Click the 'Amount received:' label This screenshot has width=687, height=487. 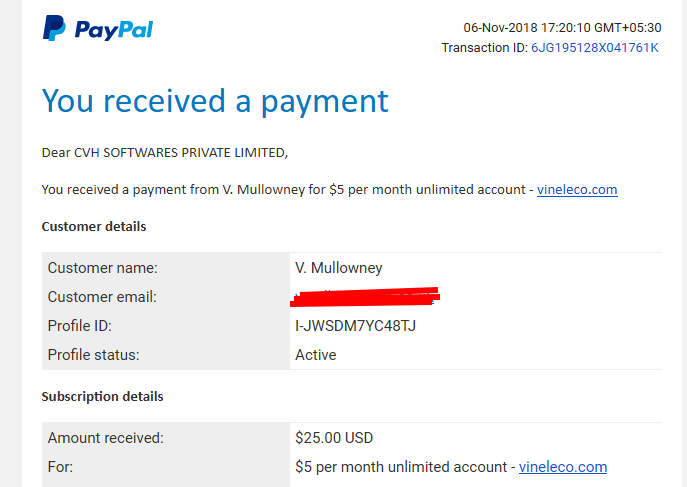point(106,438)
